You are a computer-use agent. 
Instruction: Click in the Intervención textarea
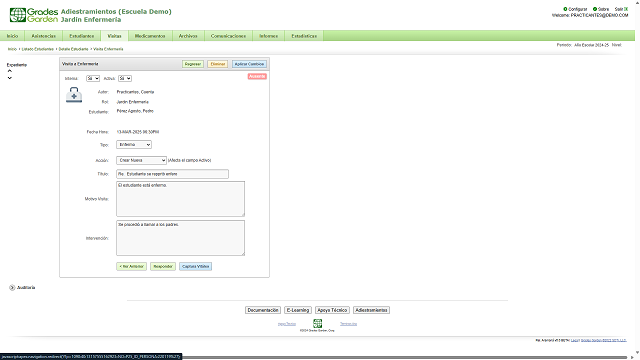pos(180,238)
